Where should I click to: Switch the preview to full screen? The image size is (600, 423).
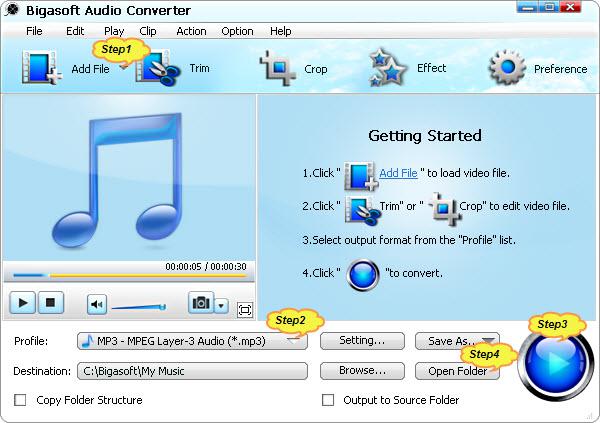pyautogui.click(x=245, y=309)
